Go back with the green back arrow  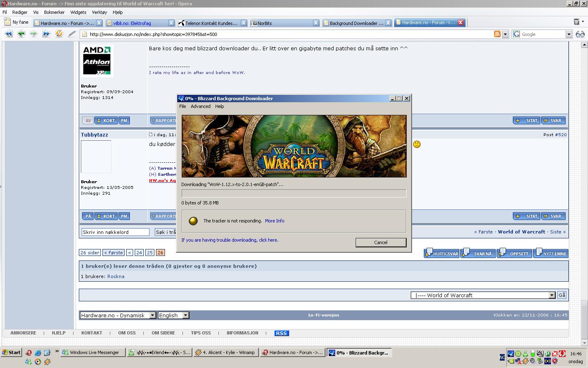(x=21, y=34)
